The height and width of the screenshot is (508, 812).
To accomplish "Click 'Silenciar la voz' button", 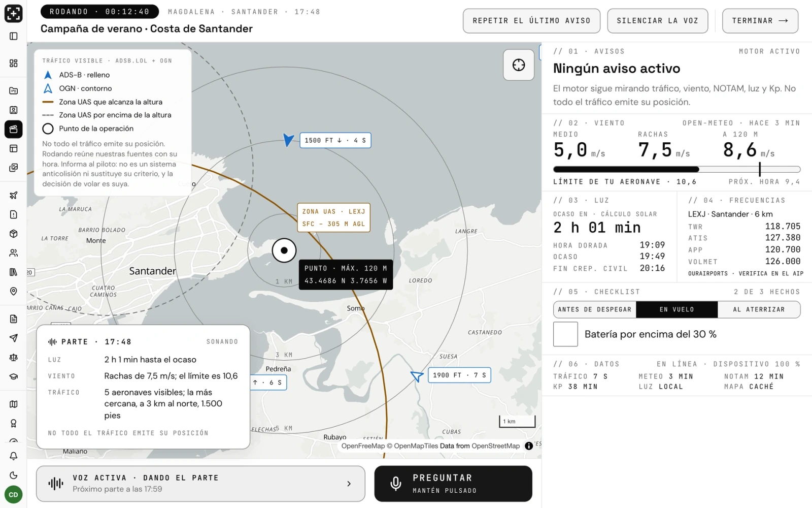I will pos(658,21).
